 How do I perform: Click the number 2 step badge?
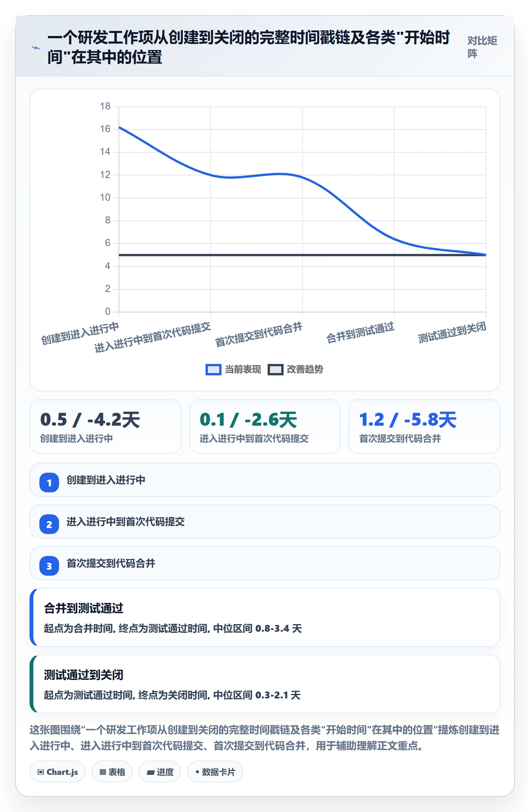(x=49, y=524)
